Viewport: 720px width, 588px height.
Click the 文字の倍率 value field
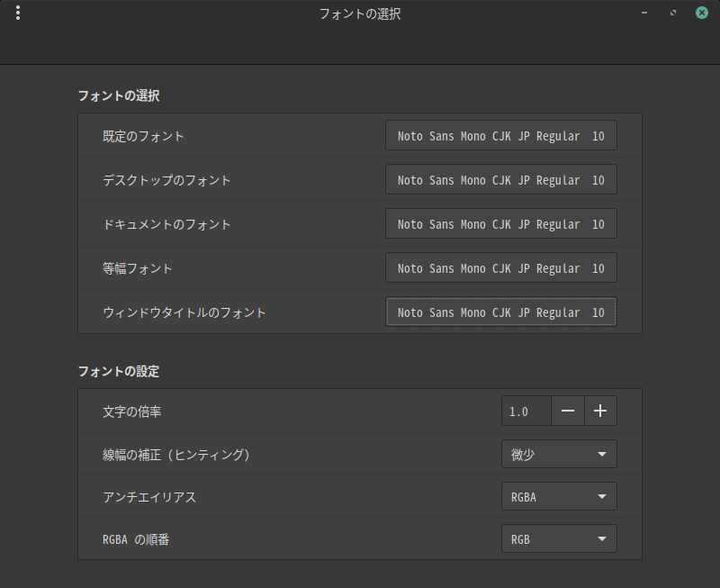tap(526, 412)
